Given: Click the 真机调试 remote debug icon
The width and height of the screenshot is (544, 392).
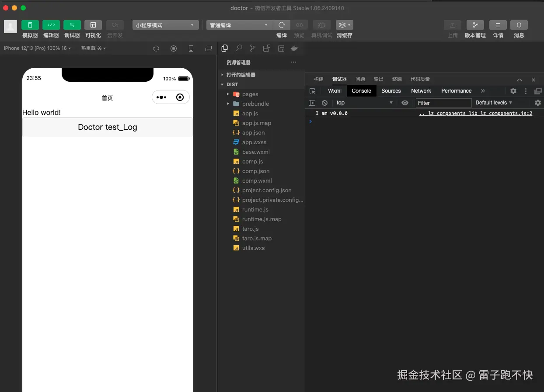Looking at the screenshot, I should (321, 25).
